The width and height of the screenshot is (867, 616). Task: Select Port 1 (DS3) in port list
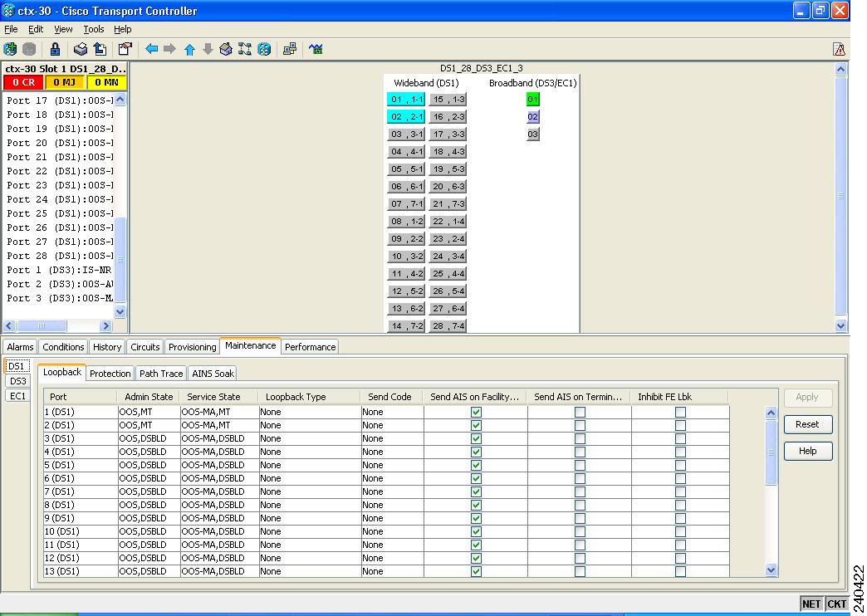pyautogui.click(x=59, y=270)
